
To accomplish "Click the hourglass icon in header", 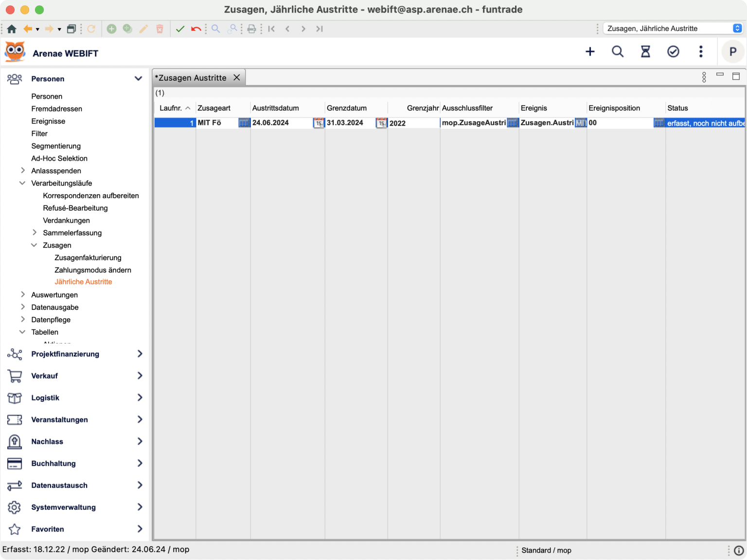I will tap(645, 52).
